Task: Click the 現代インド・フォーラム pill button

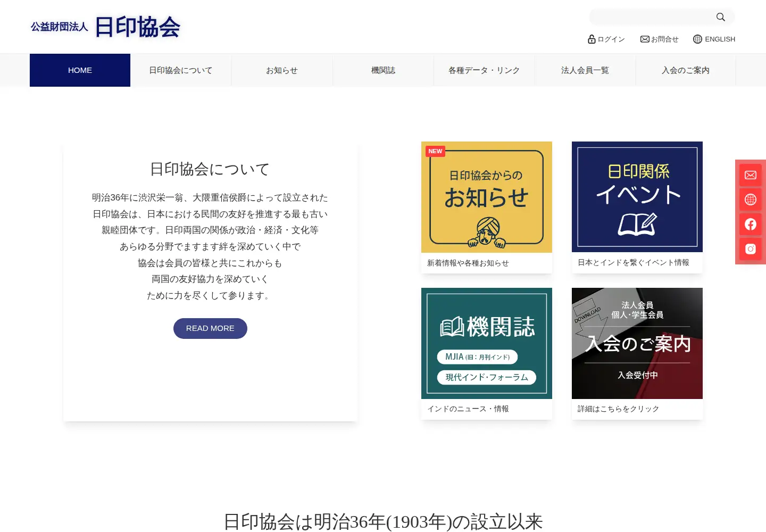Action: (487, 377)
